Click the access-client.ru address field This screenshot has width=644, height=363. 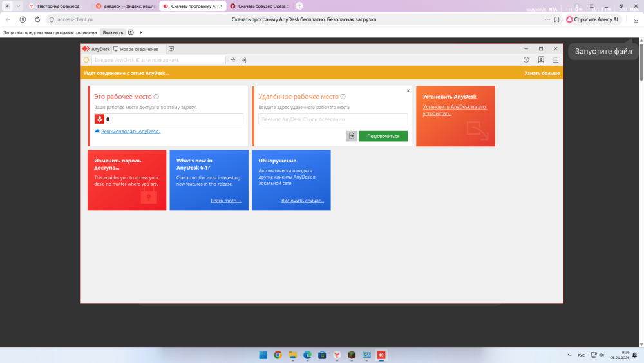tap(75, 19)
